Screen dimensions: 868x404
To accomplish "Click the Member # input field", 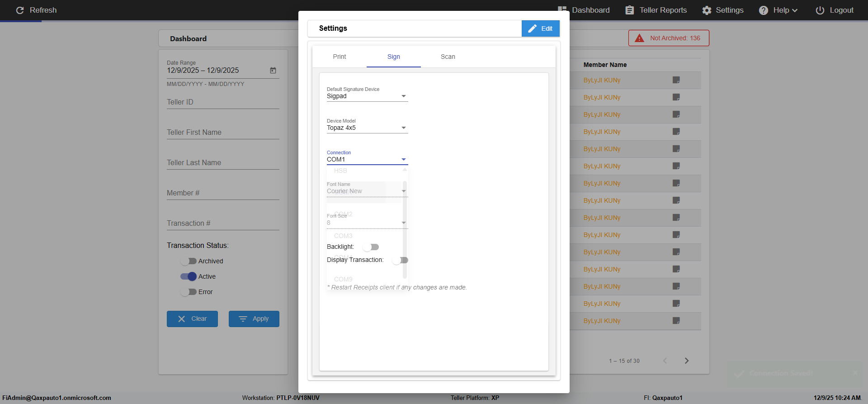I will [x=223, y=193].
